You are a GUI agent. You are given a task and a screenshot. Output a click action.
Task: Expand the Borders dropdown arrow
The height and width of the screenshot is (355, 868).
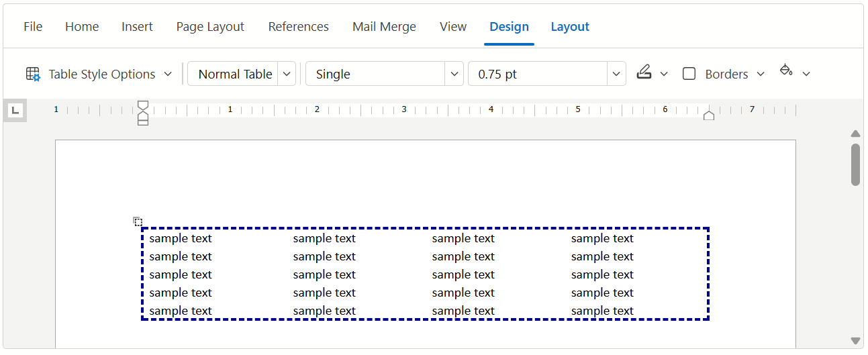pos(761,74)
